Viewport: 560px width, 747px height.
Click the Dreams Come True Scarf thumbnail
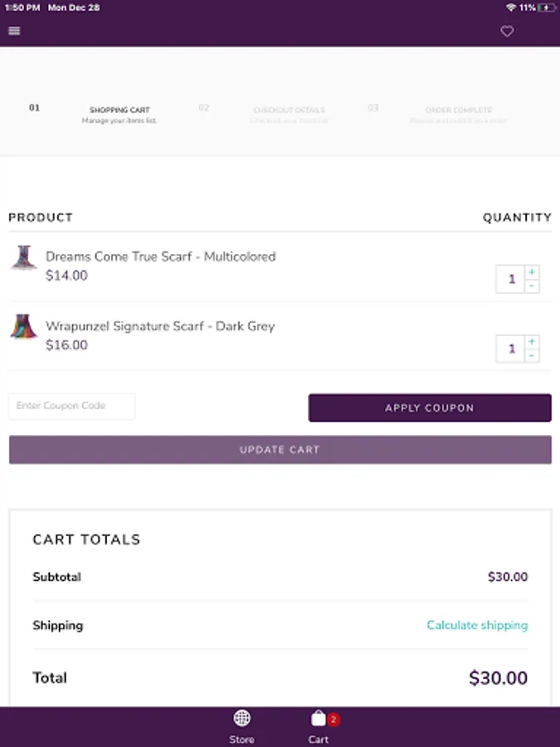pos(22,257)
